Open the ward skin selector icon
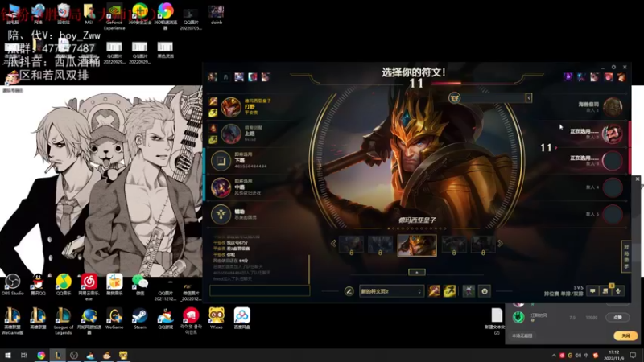 [x=469, y=291]
